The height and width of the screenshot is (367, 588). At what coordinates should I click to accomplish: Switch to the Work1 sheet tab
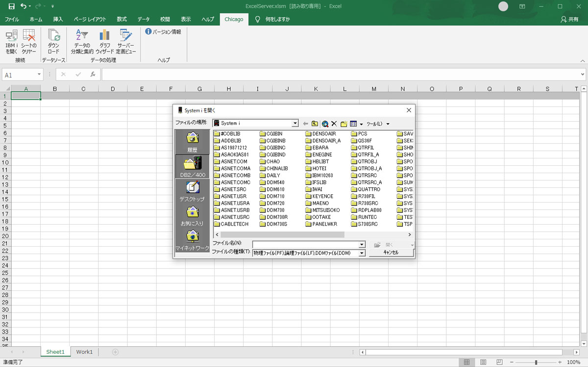click(84, 352)
